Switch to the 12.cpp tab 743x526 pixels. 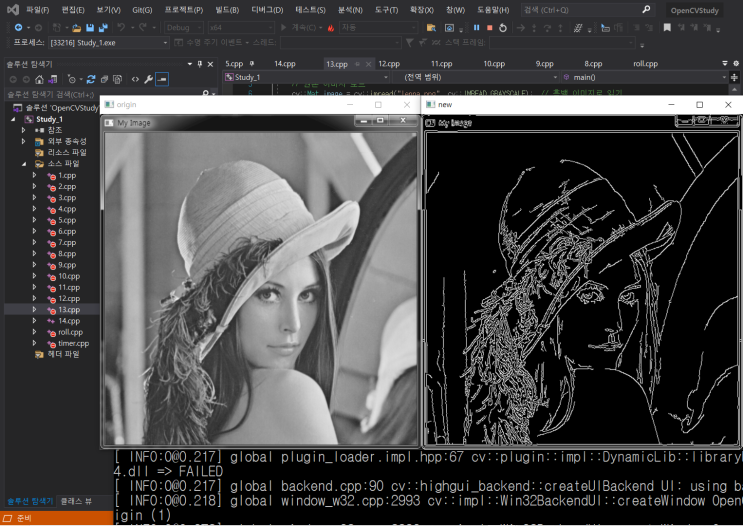(x=389, y=63)
